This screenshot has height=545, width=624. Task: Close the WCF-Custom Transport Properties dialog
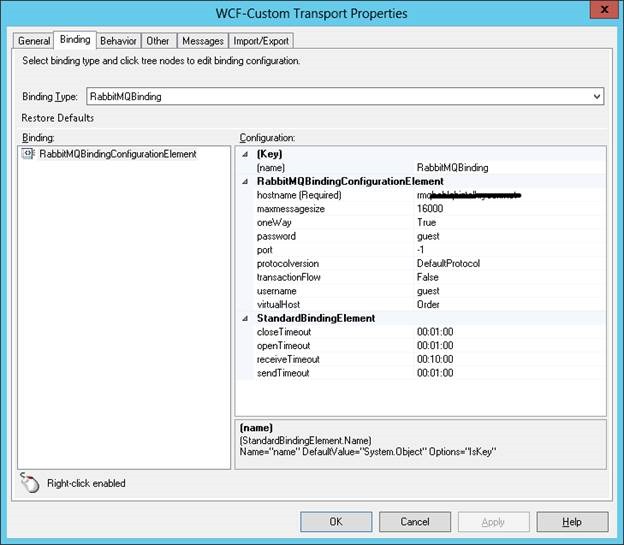click(604, 10)
